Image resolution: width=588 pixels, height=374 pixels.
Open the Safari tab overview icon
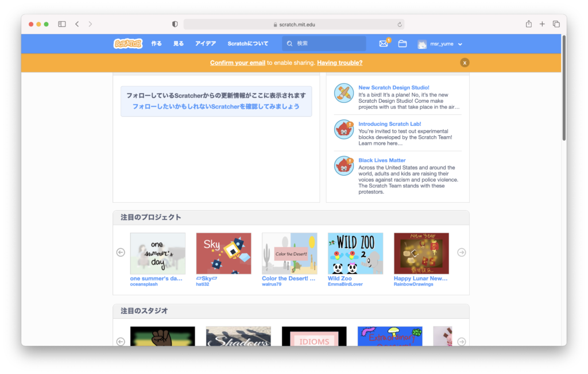pos(556,24)
